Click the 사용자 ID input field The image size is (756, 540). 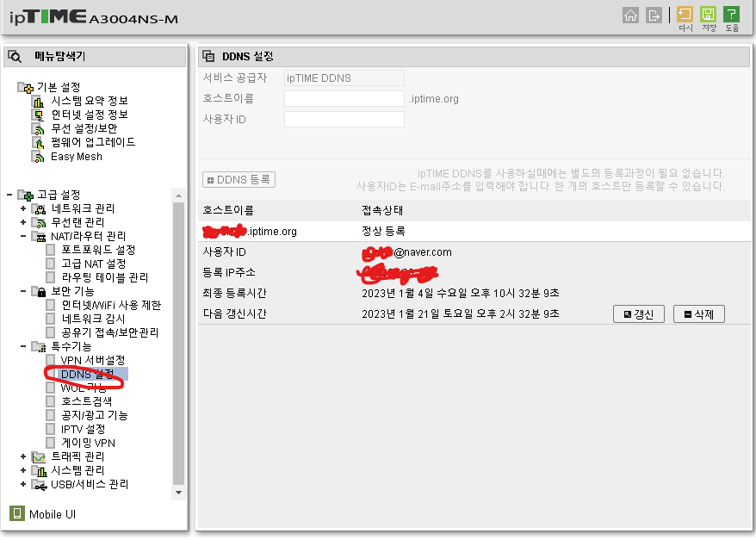click(344, 119)
